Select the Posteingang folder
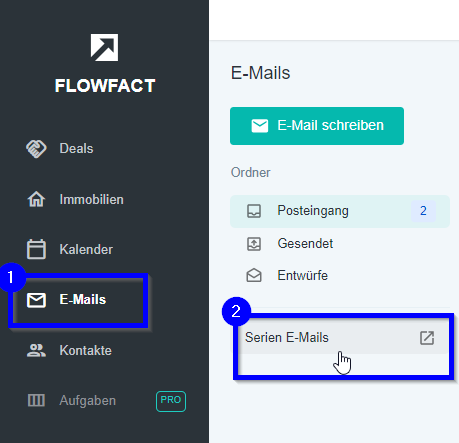This screenshot has height=443, width=459. point(340,211)
